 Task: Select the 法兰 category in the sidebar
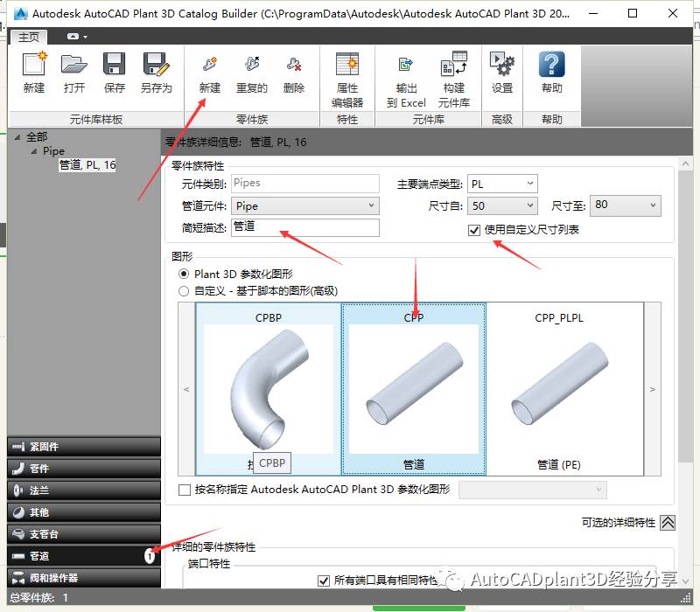(84, 490)
